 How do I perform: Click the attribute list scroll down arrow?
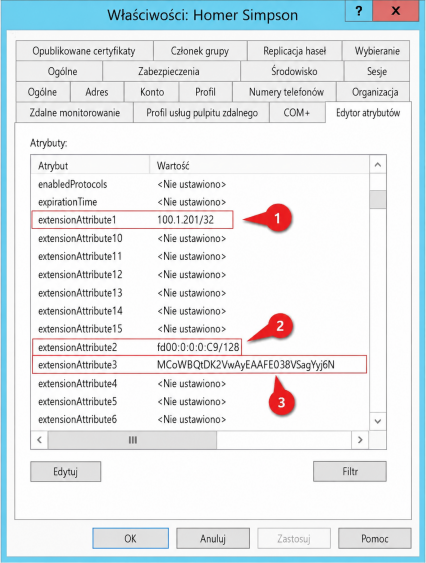point(378,421)
